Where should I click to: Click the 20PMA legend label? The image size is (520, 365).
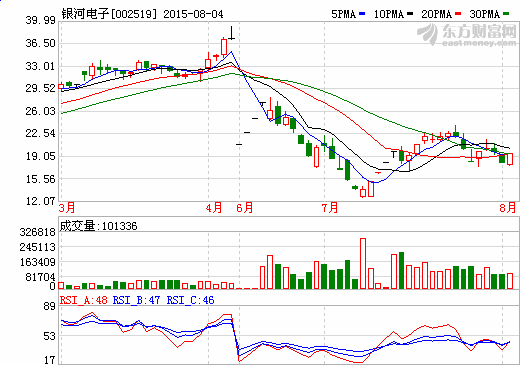(x=436, y=14)
